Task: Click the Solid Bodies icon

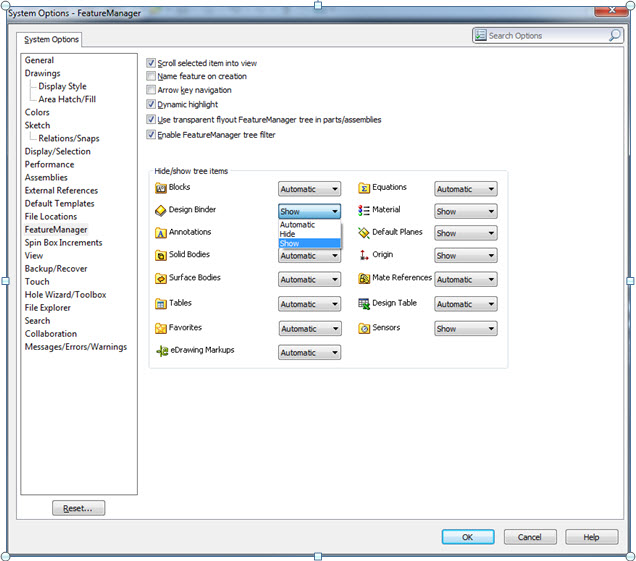Action: (161, 255)
